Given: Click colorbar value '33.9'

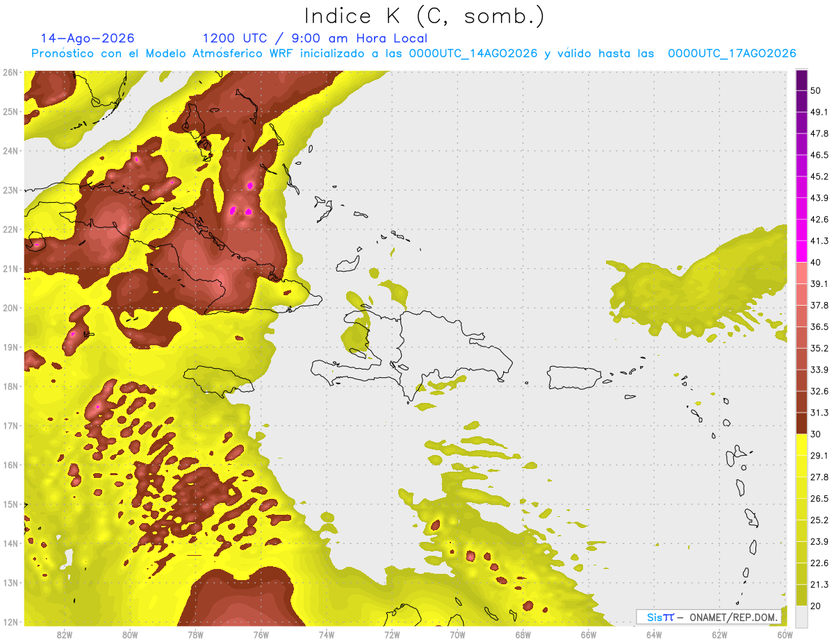Looking at the screenshot, I should coord(819,370).
